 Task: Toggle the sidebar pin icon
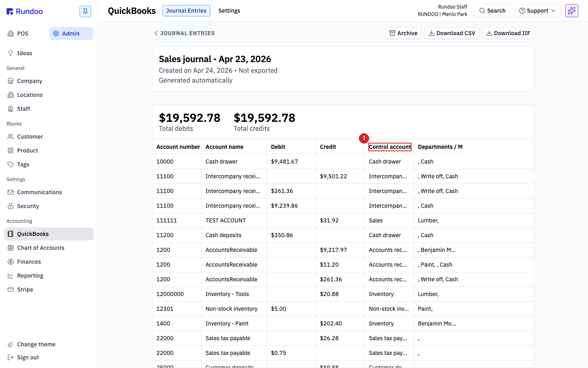tap(85, 11)
